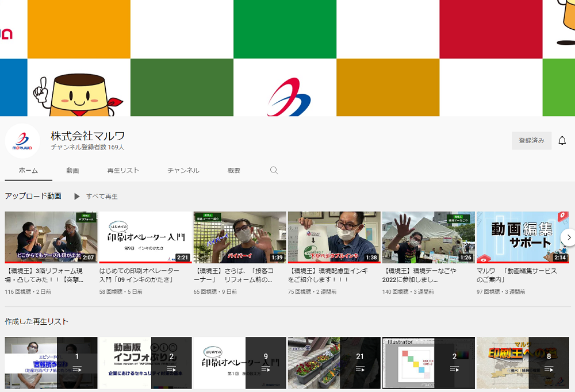The image size is (575, 392).
Task: Click the next arrow on the video carousel
Action: pos(568,237)
